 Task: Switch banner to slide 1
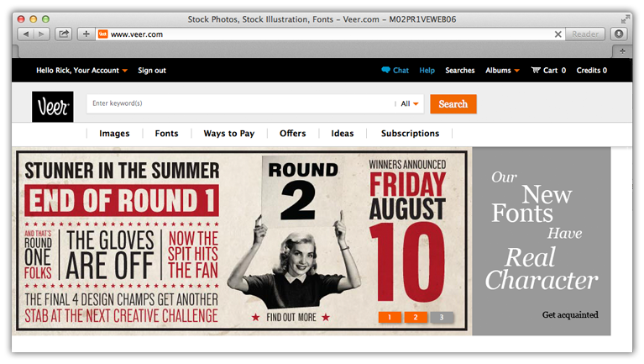click(x=390, y=317)
